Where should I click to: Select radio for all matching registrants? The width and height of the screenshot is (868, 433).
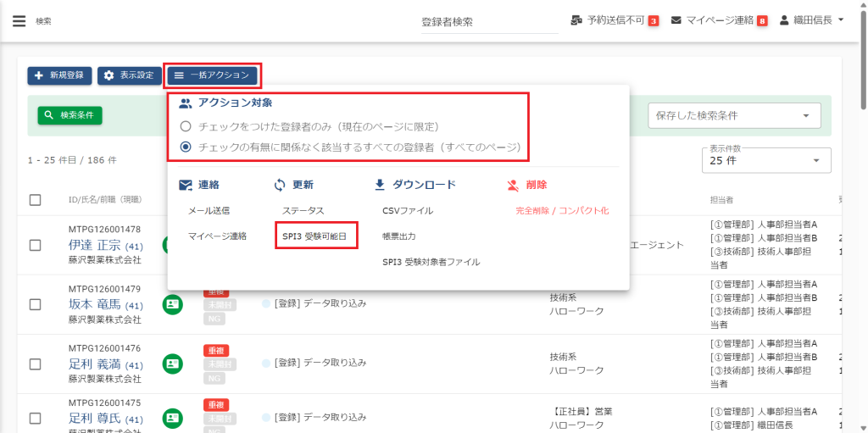point(186,147)
